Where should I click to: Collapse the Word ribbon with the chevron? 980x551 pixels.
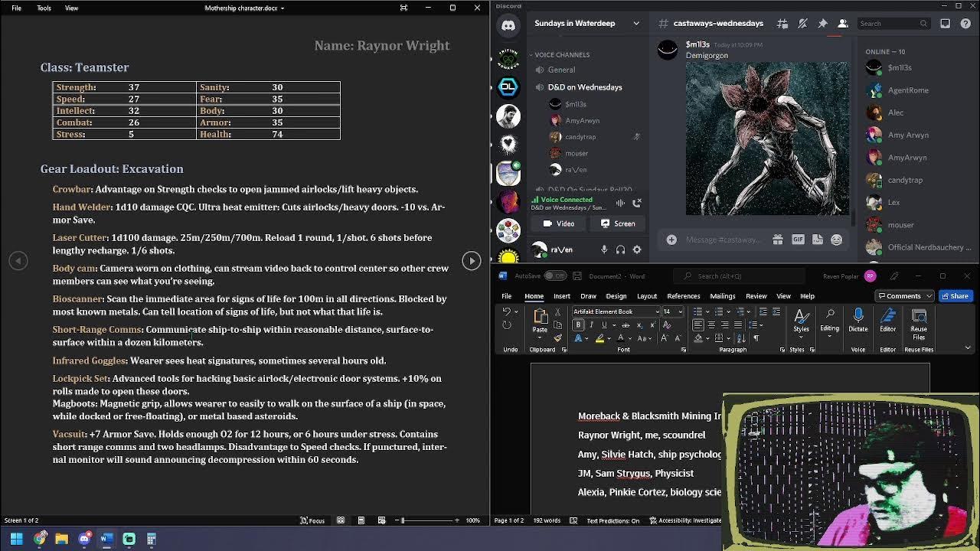pyautogui.click(x=968, y=348)
